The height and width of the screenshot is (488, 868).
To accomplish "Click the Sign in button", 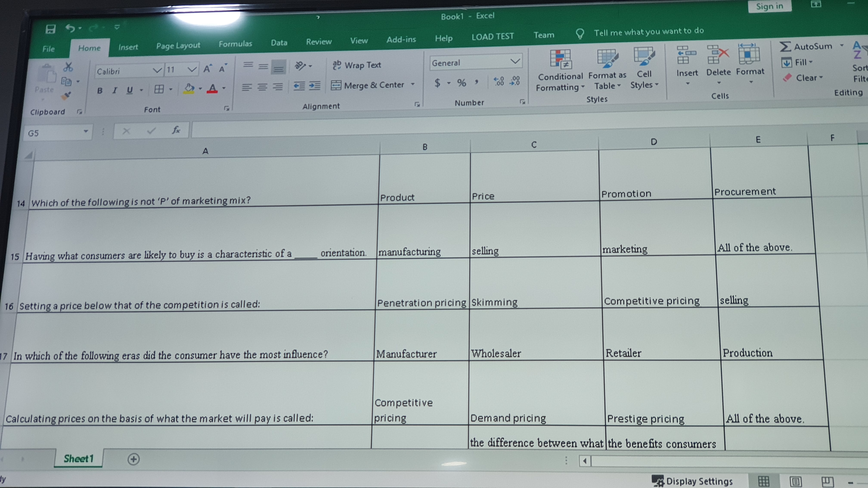I will point(770,6).
